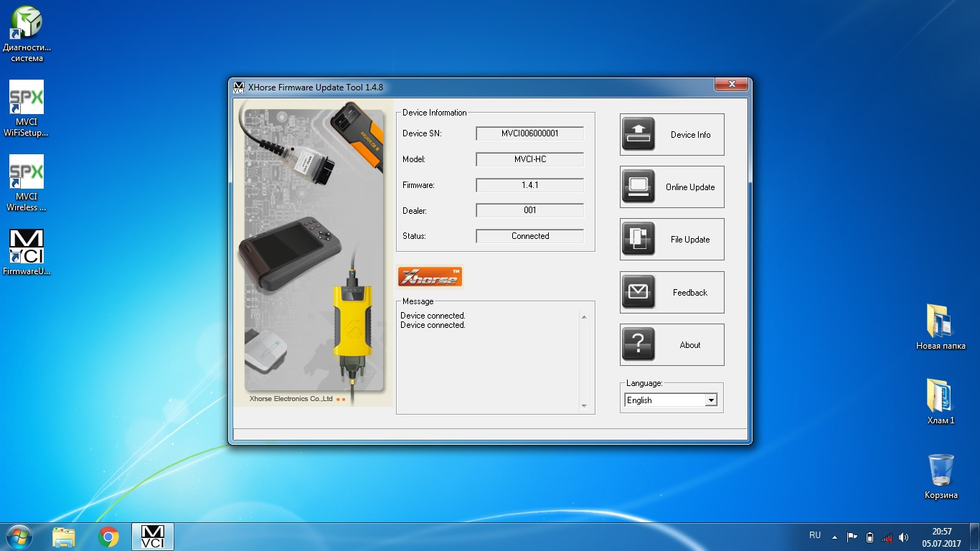Select the Firmware version 1.4.1 field
Viewport: 980px width, 551px height.
pos(530,185)
